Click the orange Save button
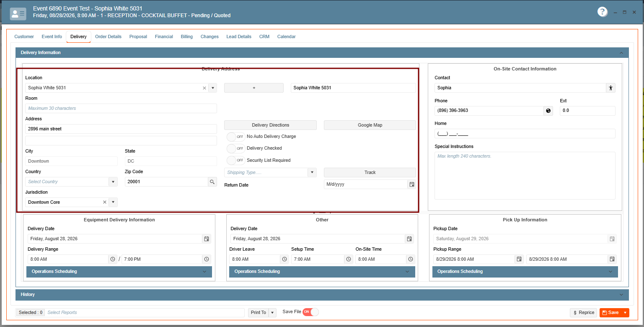Image resolution: width=644 pixels, height=327 pixels. point(610,313)
